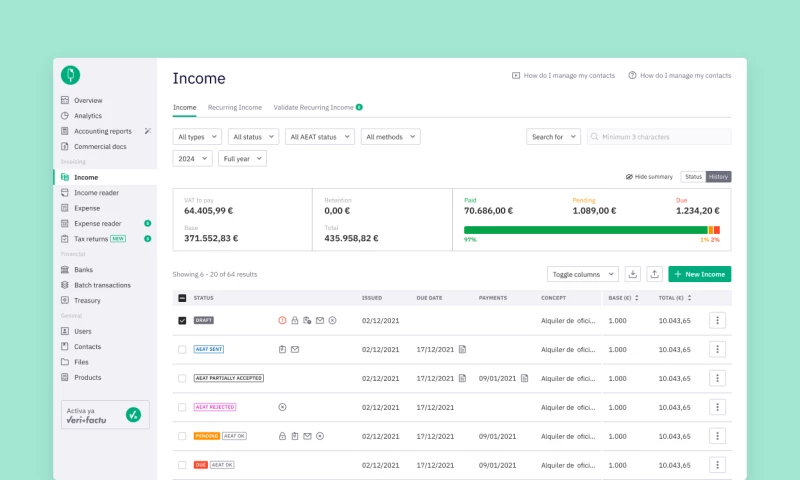Check the DUE row checkbox
The width and height of the screenshot is (800, 480).
(182, 465)
